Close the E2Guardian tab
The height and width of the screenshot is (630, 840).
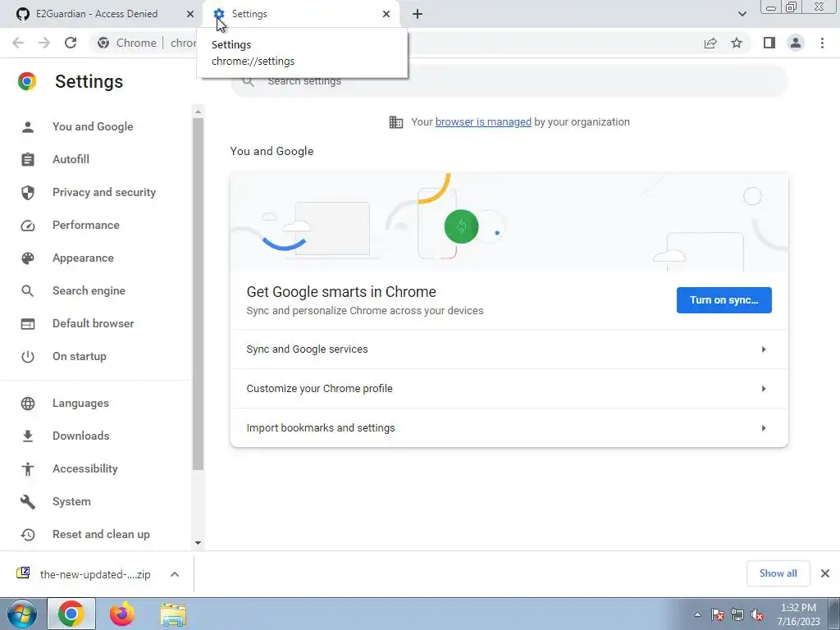pos(190,14)
